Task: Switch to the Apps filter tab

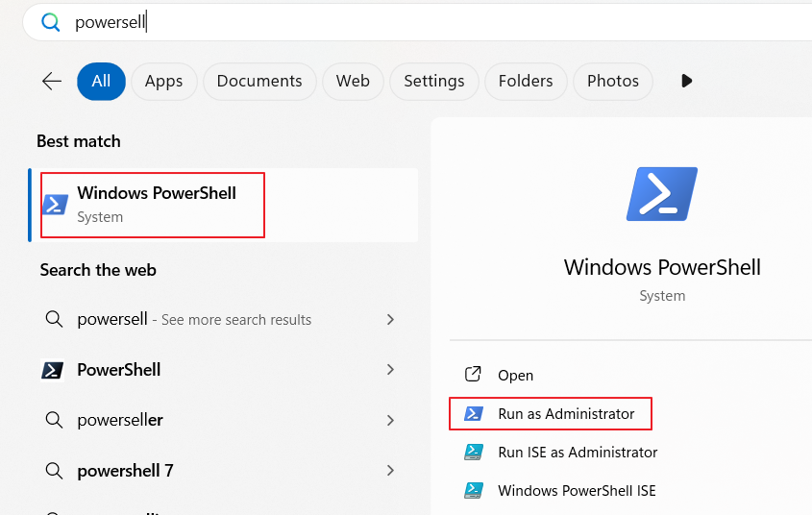Action: tap(163, 82)
